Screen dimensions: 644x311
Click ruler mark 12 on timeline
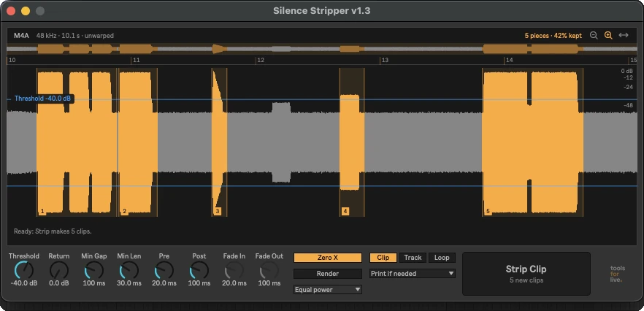(x=260, y=61)
